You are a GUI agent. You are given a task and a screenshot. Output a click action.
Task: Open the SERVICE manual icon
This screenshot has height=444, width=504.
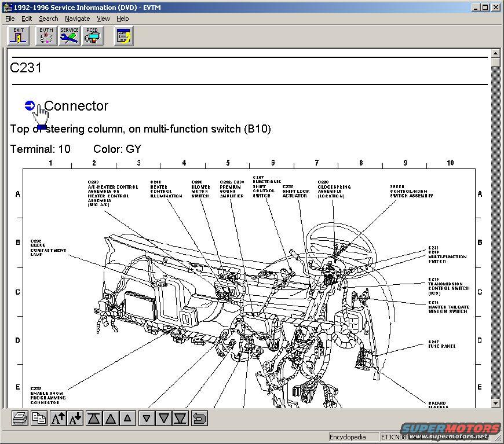coord(70,36)
